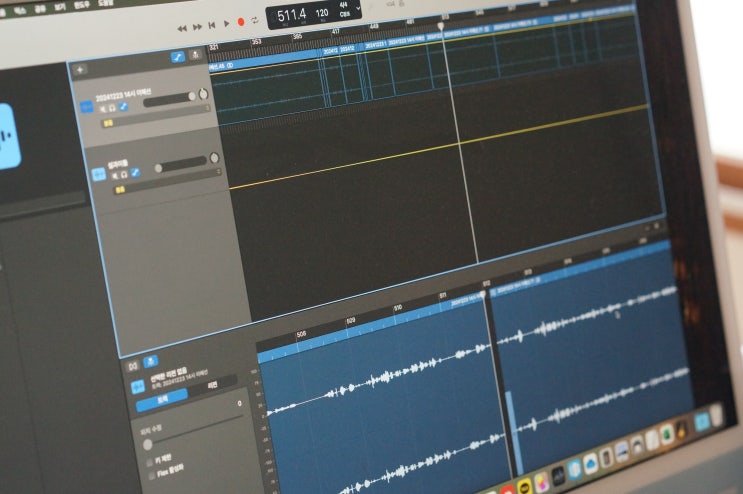This screenshot has height=494, width=743.
Task: Click the yellow automation button on lower track
Action: [120, 189]
